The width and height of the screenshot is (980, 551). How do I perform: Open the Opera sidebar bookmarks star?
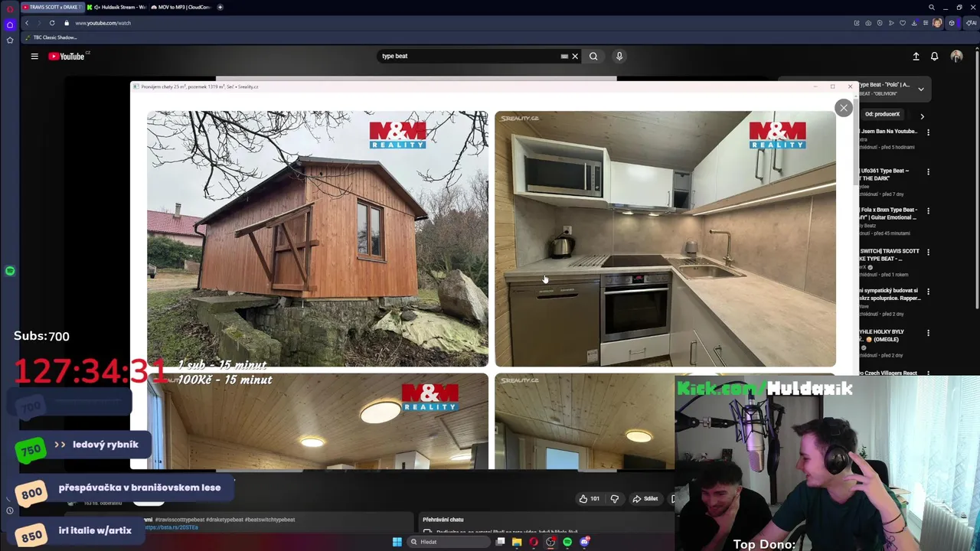(10, 40)
